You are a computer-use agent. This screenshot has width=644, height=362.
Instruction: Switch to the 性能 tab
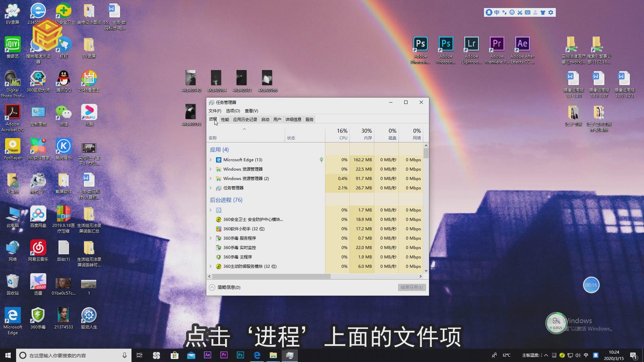tap(225, 119)
